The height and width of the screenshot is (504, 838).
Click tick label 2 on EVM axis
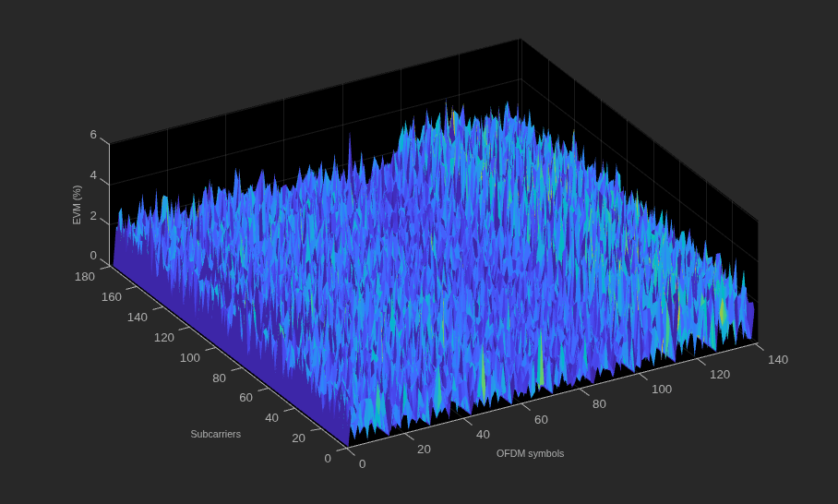click(93, 216)
